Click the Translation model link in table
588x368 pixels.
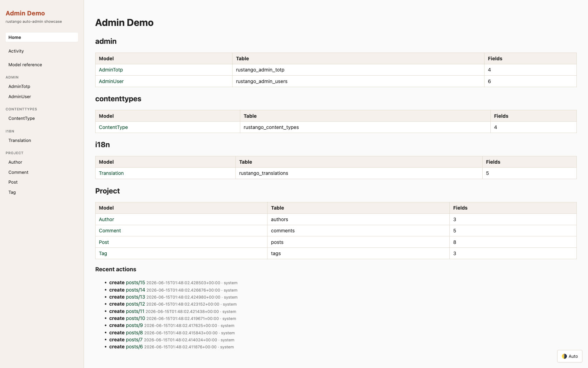[x=111, y=173]
